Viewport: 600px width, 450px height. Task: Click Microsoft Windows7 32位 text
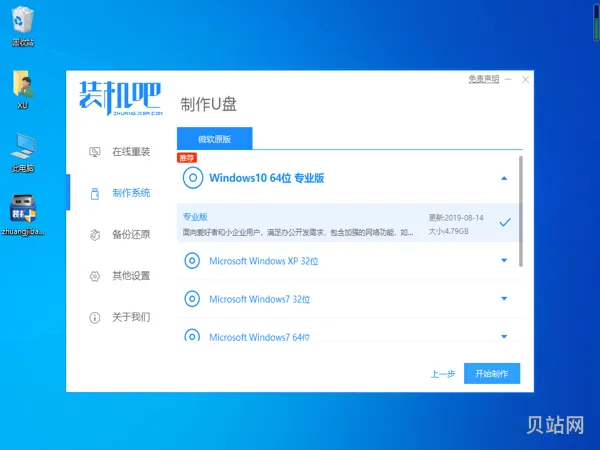pos(259,299)
